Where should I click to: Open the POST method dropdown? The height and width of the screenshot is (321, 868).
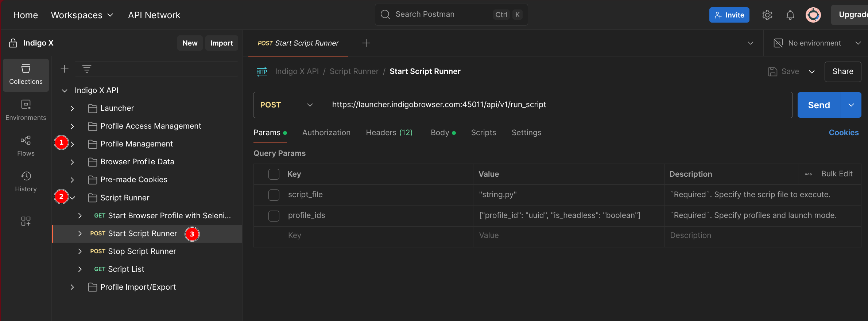click(287, 105)
